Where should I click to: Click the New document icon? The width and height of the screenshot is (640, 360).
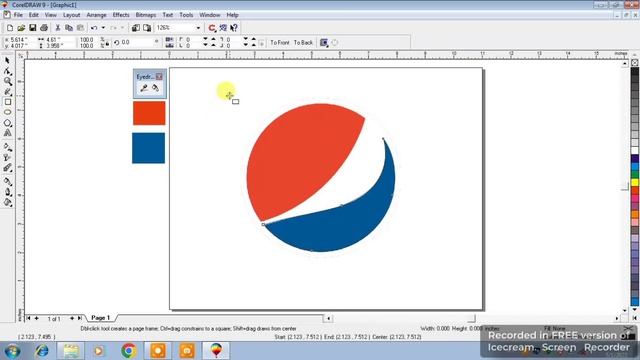tap(10, 28)
